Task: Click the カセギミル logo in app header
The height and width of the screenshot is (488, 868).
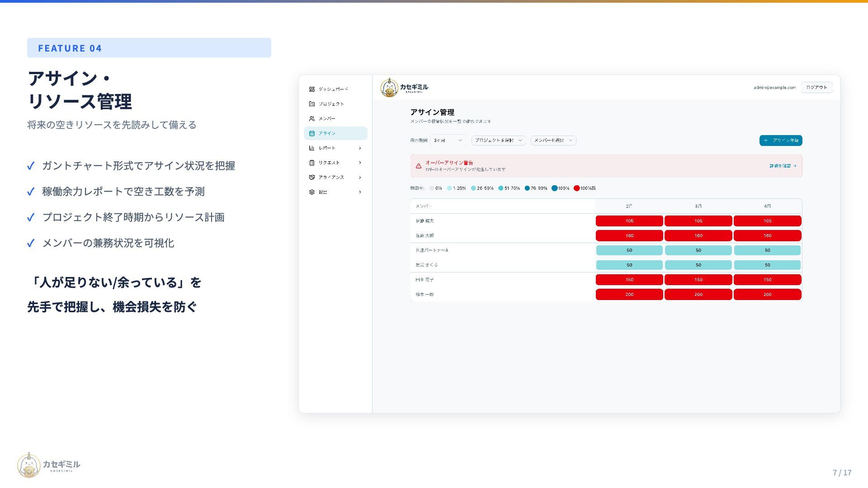Action: (x=404, y=88)
